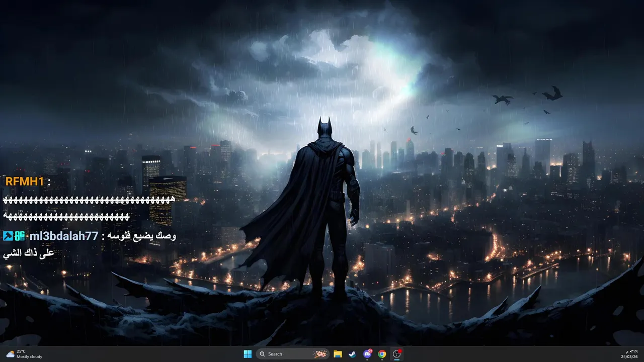Click the chat text "على ذاك الشي"
The image size is (644, 362).
[x=28, y=253]
